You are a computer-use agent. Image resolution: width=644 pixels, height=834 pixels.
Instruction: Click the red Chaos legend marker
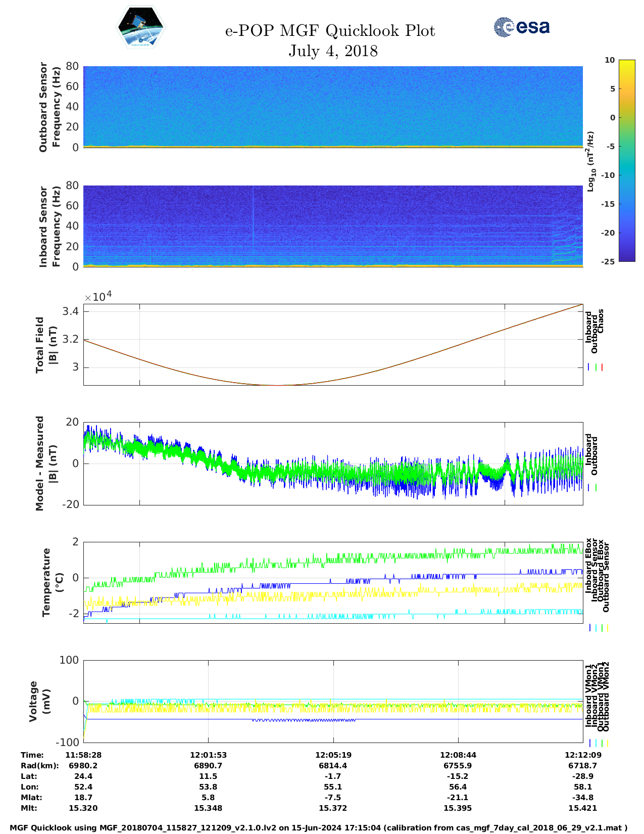[602, 367]
